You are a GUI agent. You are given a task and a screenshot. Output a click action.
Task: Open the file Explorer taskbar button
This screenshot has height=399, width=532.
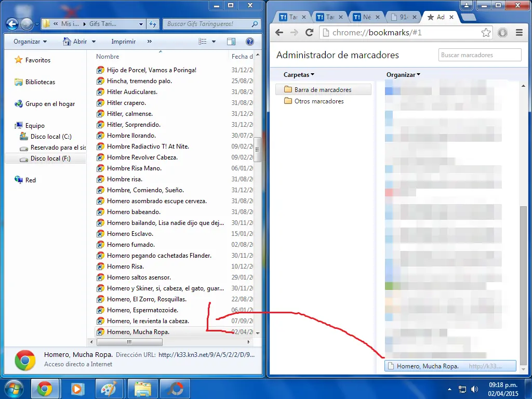pos(143,389)
